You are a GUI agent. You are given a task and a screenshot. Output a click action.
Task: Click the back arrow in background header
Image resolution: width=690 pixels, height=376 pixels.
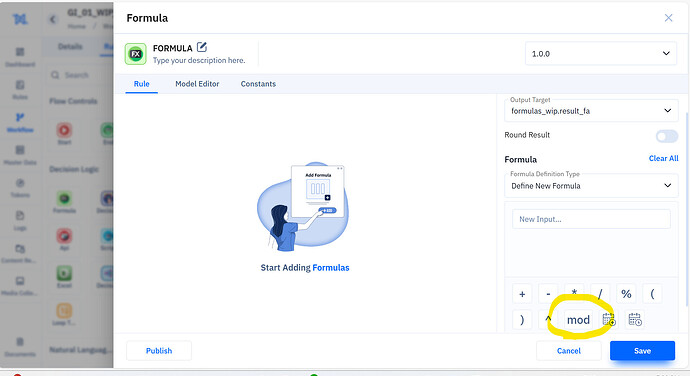click(53, 19)
